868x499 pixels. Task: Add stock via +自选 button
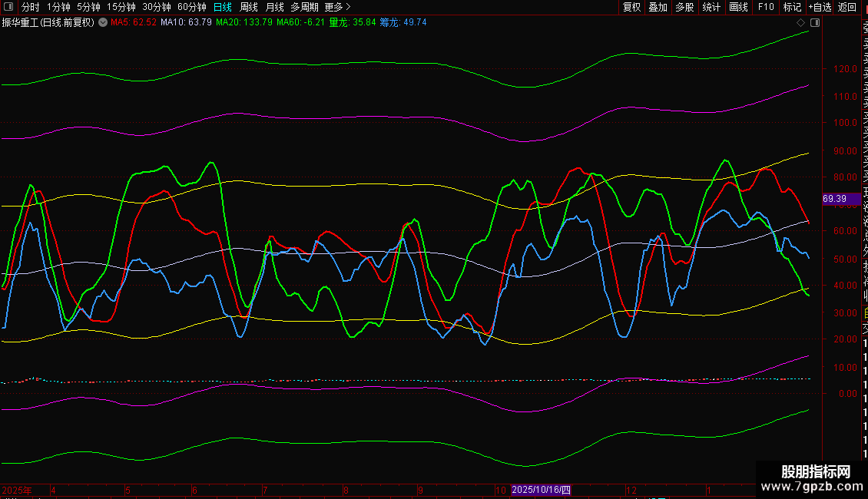click(x=820, y=7)
